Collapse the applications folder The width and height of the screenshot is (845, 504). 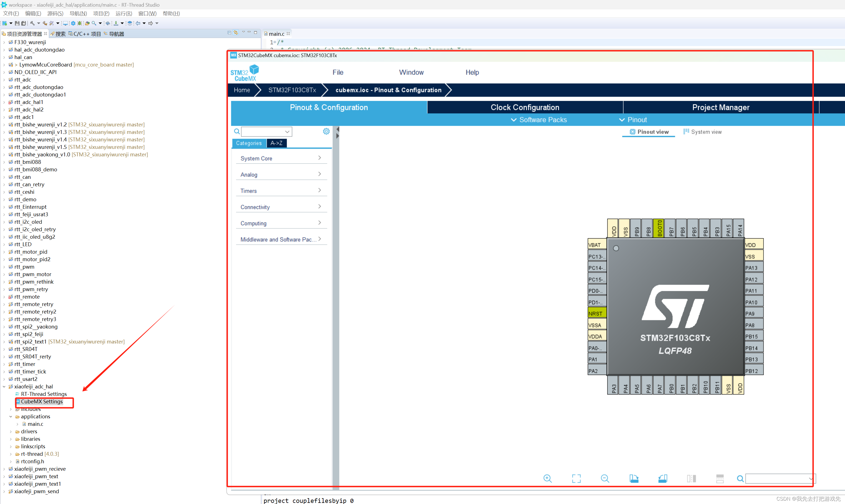11,416
